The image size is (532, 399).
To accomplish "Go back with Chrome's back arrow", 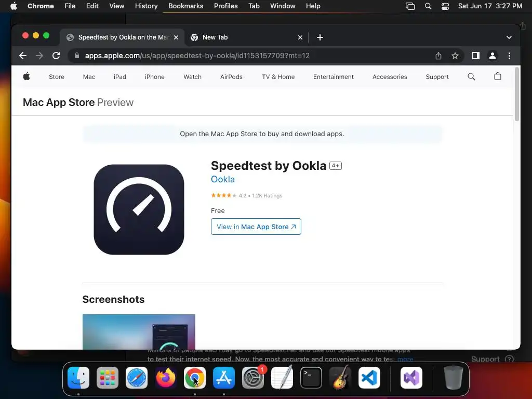I will 23,56.
